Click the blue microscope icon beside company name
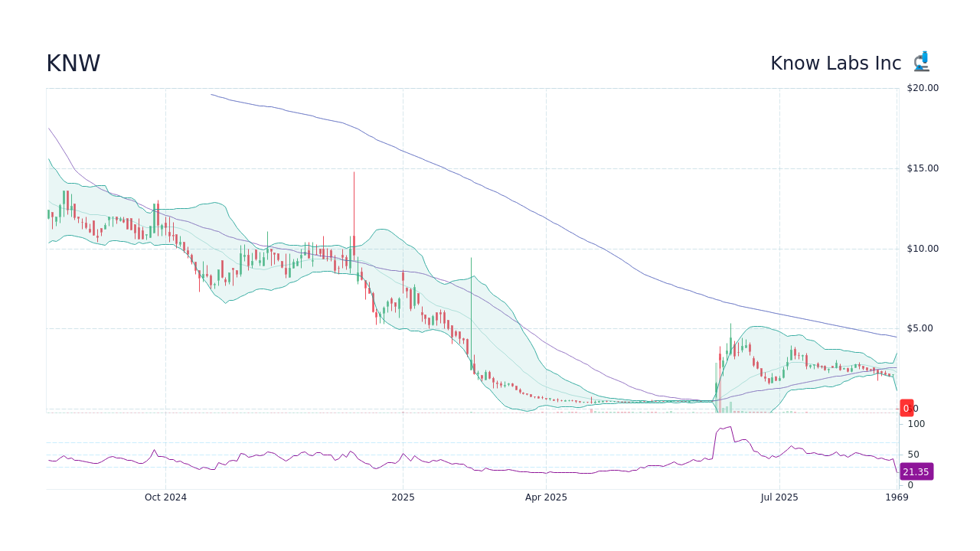 coord(921,60)
